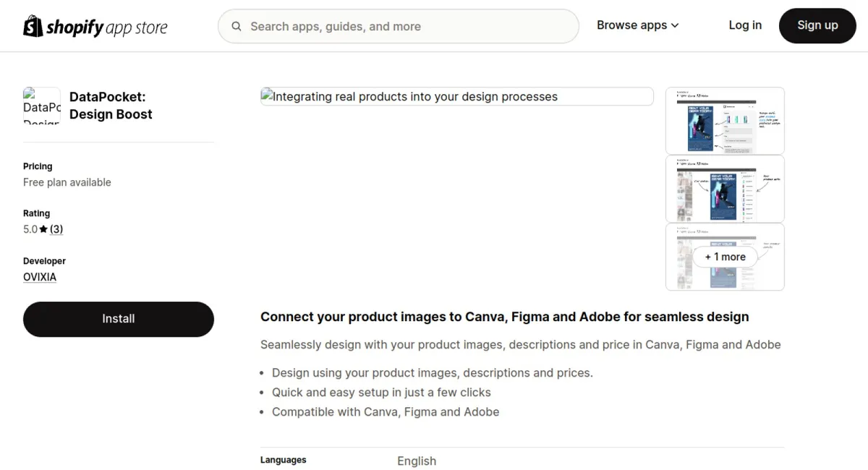Click the Shopify bag logo icon
Image resolution: width=868 pixels, height=470 pixels.
tap(33, 26)
